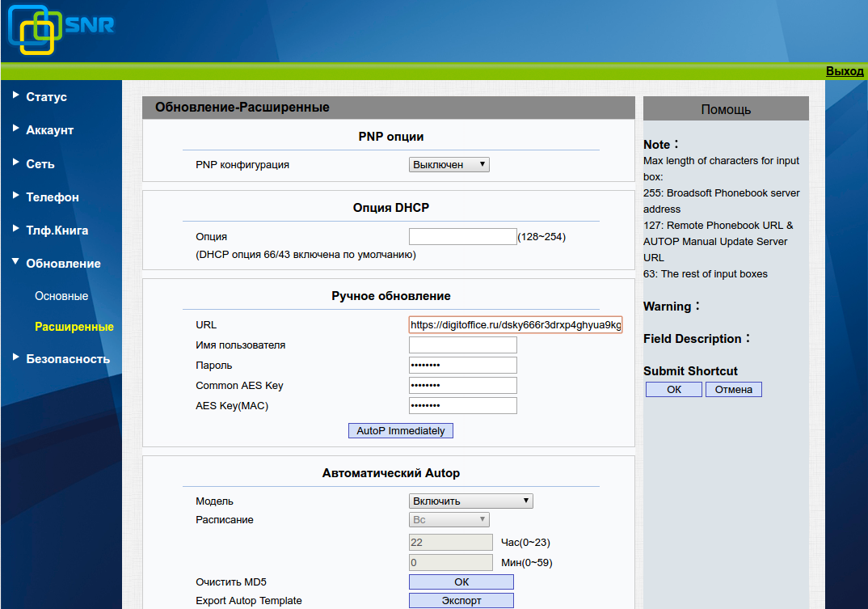Click the Warning heading in help

(x=671, y=307)
